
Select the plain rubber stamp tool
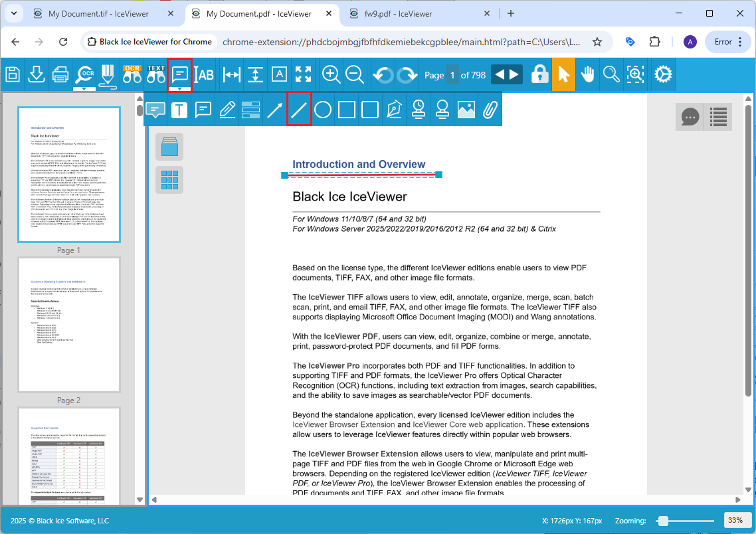tap(442, 110)
